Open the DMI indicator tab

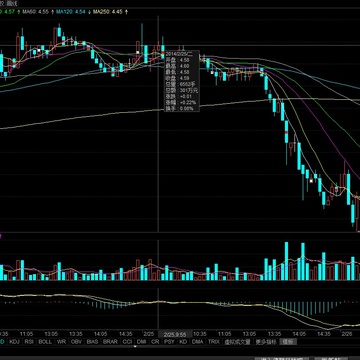(x=142, y=342)
